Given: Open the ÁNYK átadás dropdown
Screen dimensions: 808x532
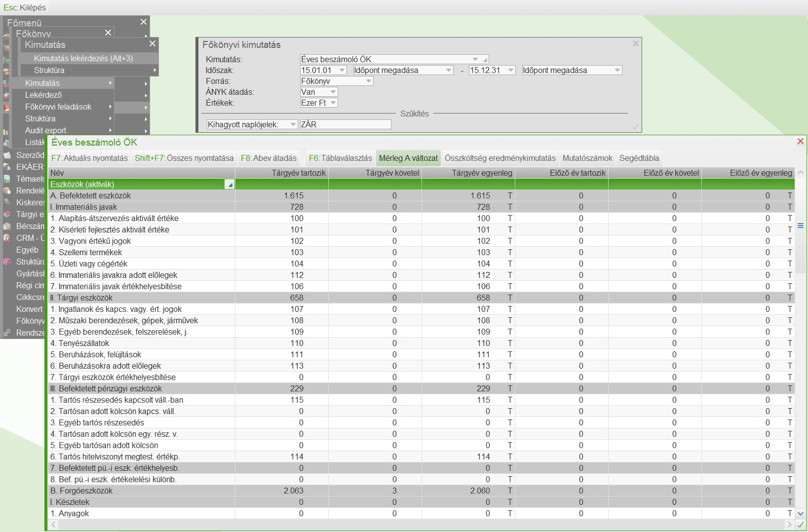Looking at the screenshot, I should pos(333,92).
